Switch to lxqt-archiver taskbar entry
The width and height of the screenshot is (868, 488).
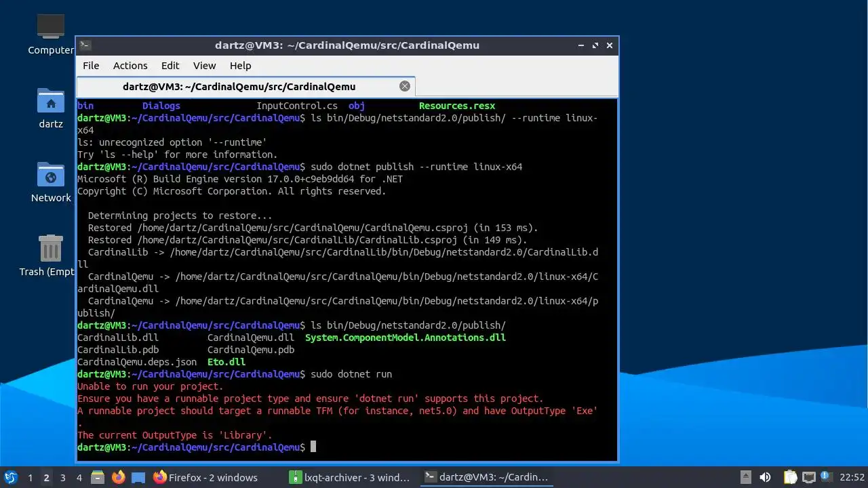pyautogui.click(x=350, y=477)
